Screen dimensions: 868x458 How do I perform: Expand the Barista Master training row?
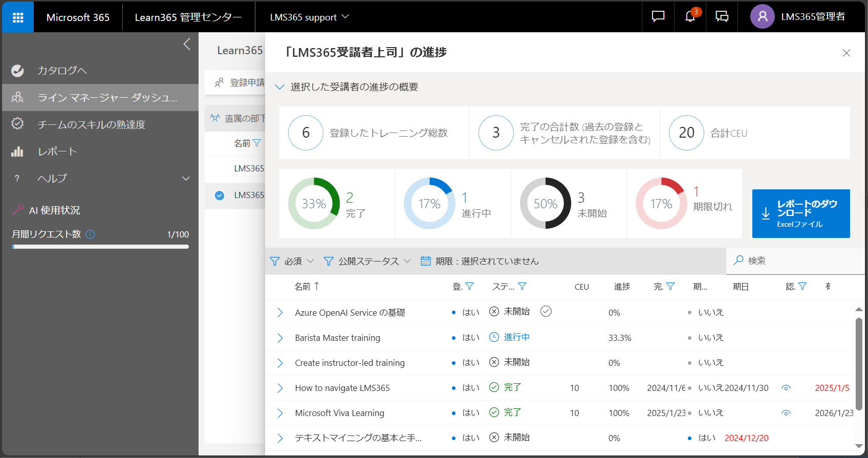[280, 338]
